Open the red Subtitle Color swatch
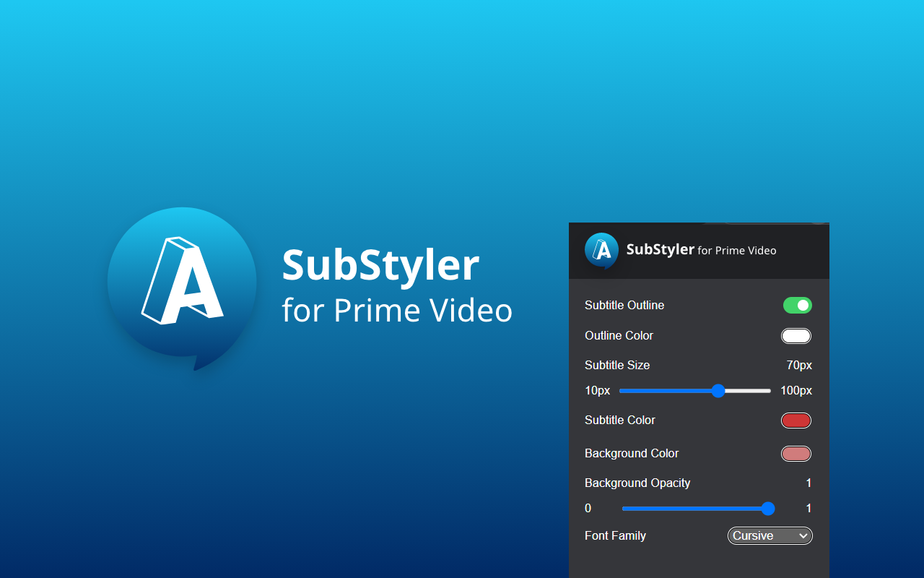 pos(796,420)
